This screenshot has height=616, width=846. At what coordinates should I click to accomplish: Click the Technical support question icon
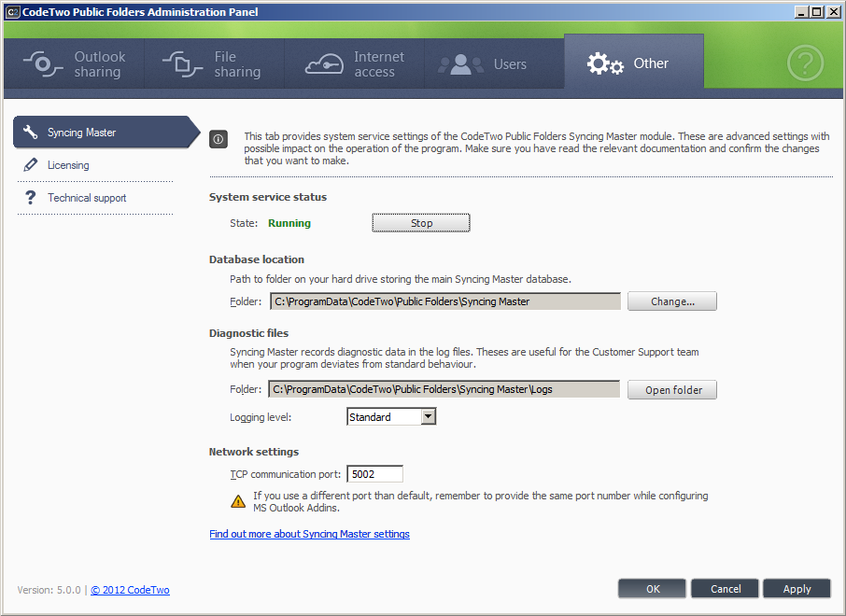31,198
